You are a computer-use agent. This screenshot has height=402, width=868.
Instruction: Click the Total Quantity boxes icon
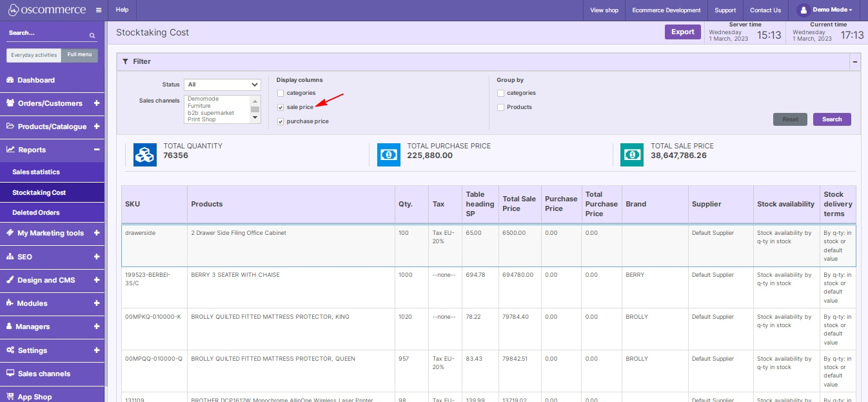(145, 155)
